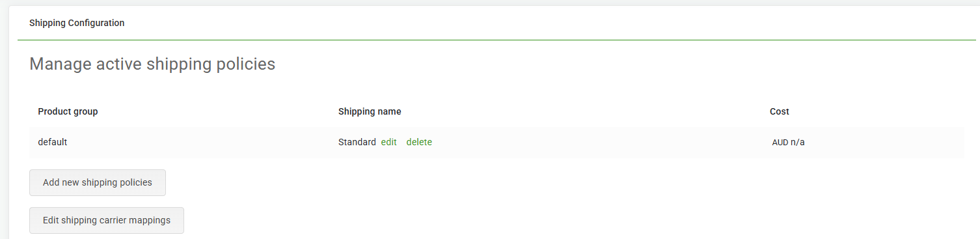
Task: Create a new shipping policy
Action: click(x=98, y=182)
